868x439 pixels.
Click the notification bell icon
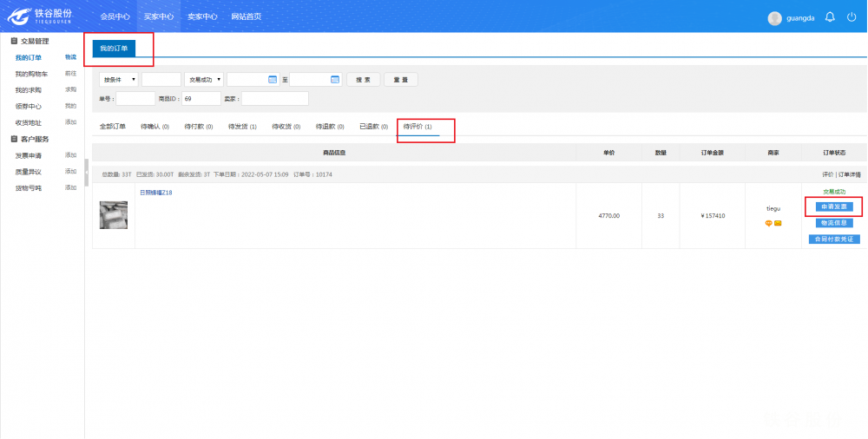(x=831, y=17)
